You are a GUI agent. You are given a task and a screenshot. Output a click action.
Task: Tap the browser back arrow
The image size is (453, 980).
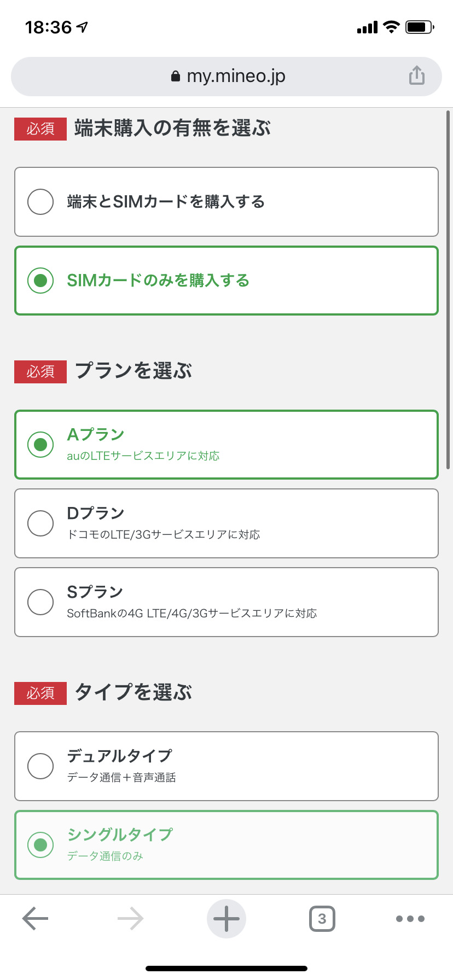pos(36,919)
